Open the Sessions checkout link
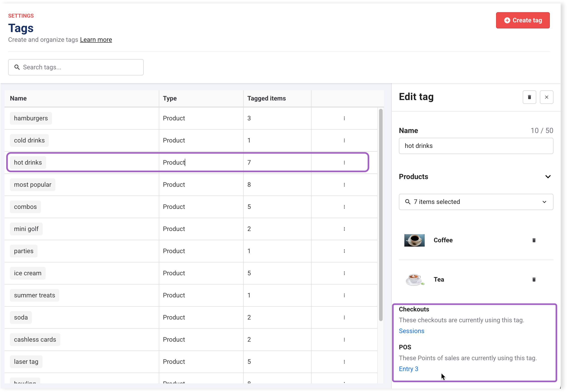 [x=411, y=331]
